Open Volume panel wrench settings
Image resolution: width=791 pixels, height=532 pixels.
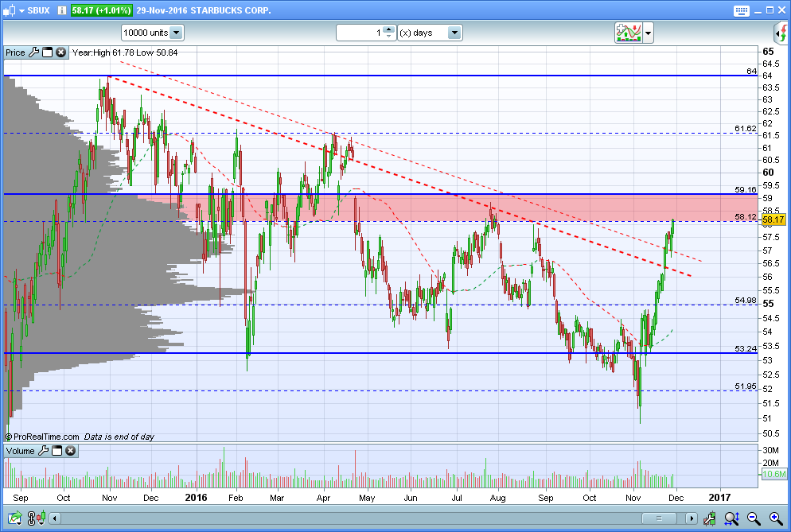(x=44, y=450)
